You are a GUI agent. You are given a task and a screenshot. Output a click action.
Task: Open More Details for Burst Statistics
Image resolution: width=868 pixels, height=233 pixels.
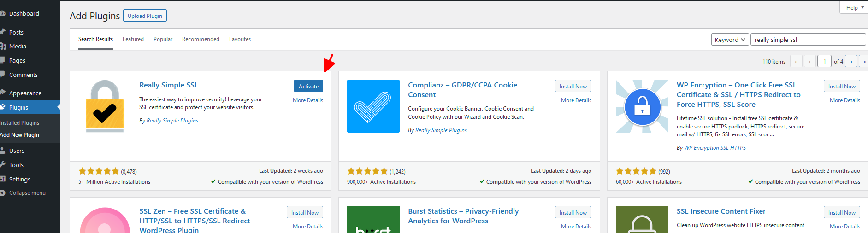[x=576, y=227]
